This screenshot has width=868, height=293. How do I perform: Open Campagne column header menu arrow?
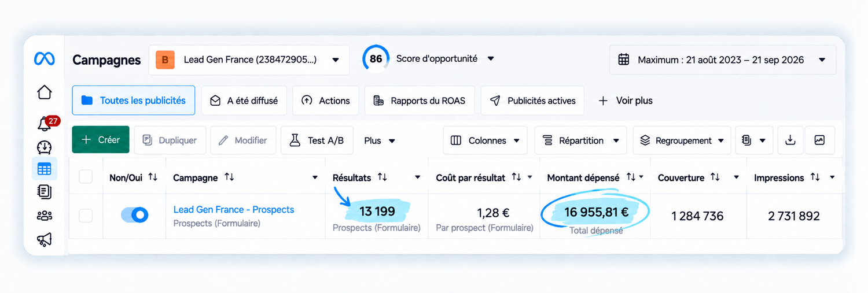coord(315,177)
